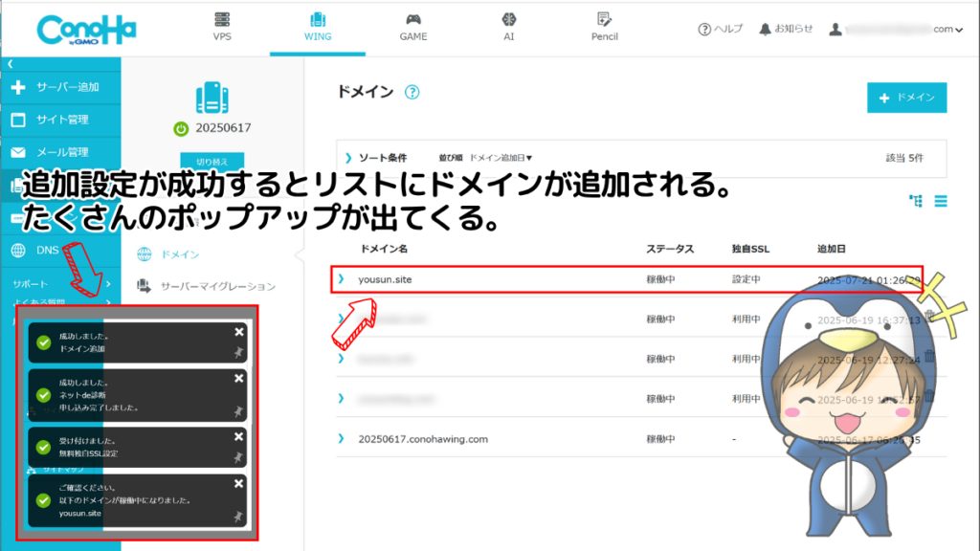Open the ドメイン追加日 sort dropdown

(501, 158)
